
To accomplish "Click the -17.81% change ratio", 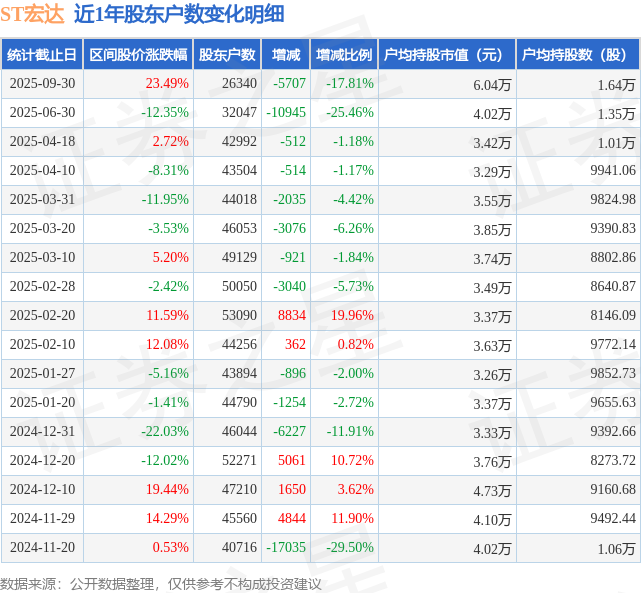I will 350,83.
